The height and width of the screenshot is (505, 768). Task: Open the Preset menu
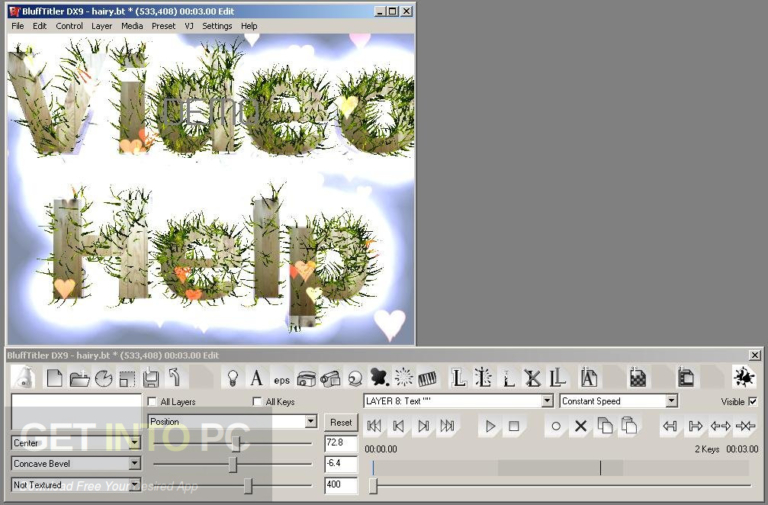pyautogui.click(x=163, y=26)
